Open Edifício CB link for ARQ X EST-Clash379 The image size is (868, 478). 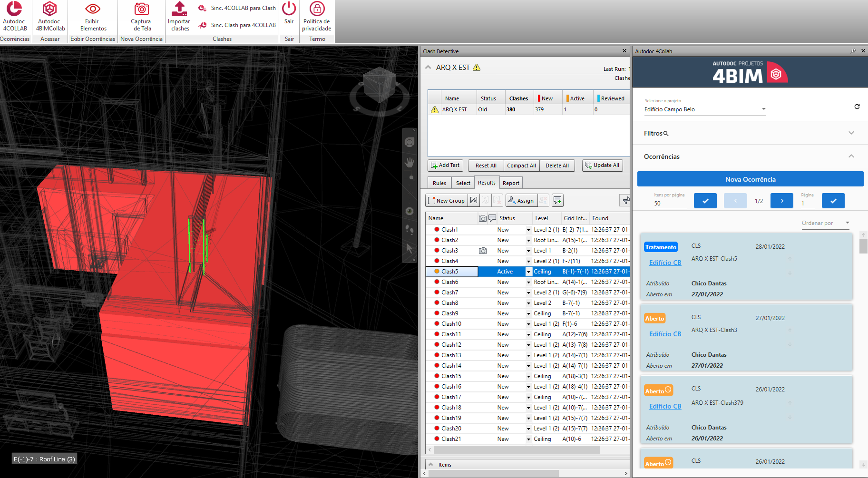[665, 406]
